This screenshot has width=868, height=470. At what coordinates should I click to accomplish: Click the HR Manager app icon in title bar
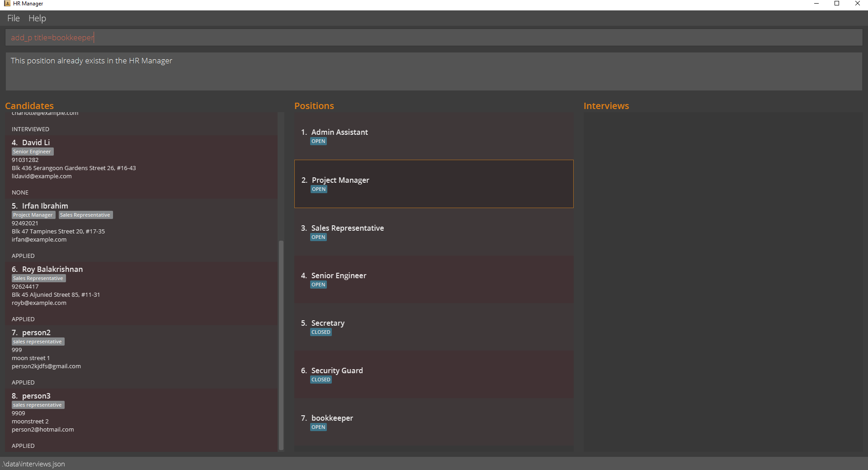click(7, 4)
